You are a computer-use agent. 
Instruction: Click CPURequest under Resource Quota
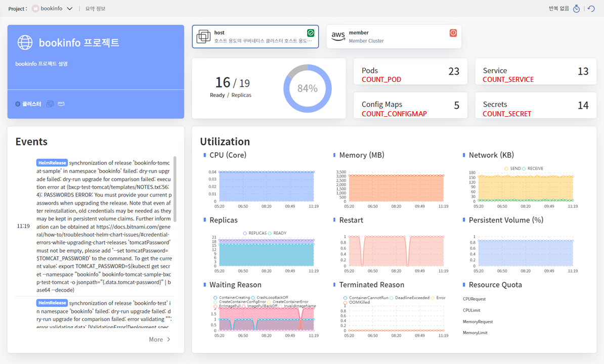(x=474, y=299)
